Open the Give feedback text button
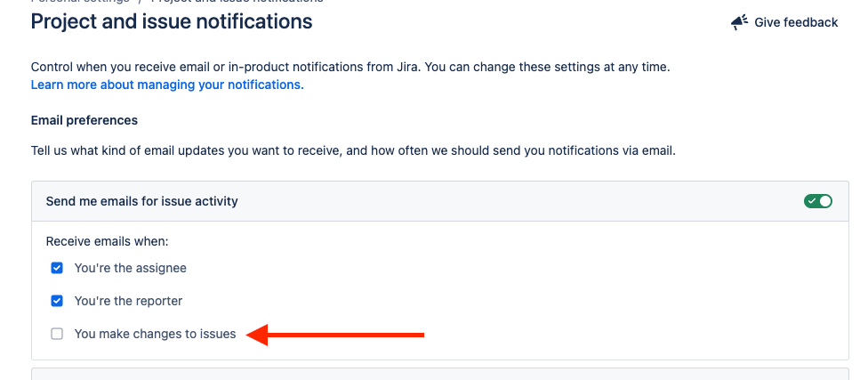Image resolution: width=868 pixels, height=380 pixels. point(796,23)
